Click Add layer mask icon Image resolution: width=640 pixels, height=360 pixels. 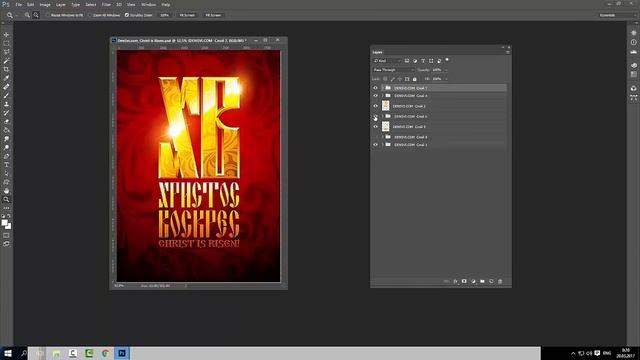click(464, 281)
